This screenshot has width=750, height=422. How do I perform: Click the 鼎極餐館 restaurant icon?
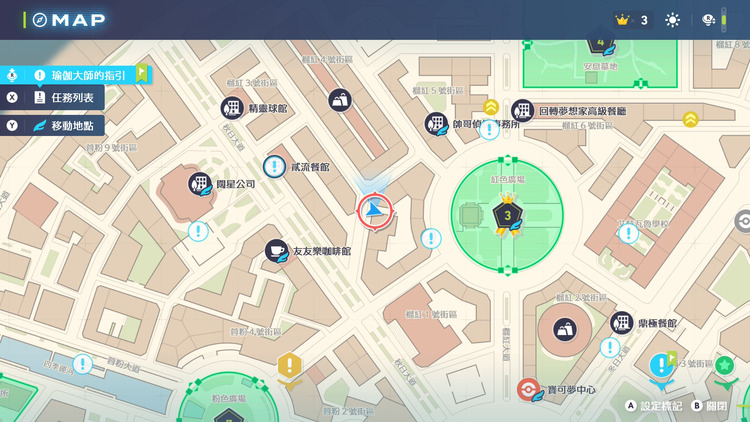622,323
